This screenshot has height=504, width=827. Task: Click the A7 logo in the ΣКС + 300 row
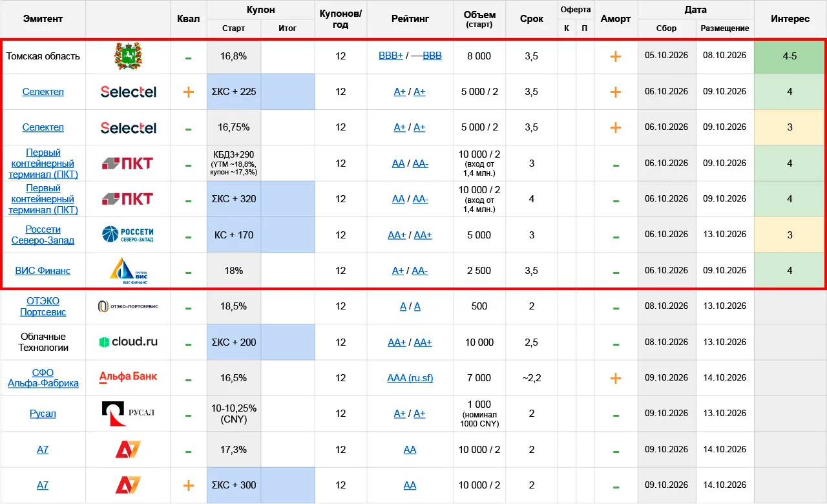(x=128, y=485)
